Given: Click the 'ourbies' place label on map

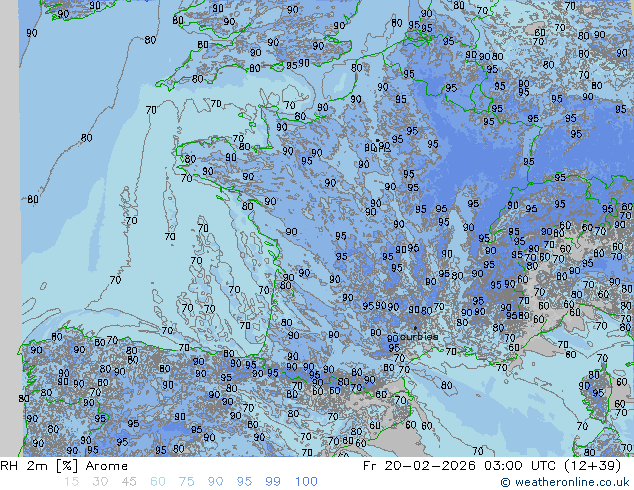Looking at the screenshot, I should pyautogui.click(x=419, y=336).
